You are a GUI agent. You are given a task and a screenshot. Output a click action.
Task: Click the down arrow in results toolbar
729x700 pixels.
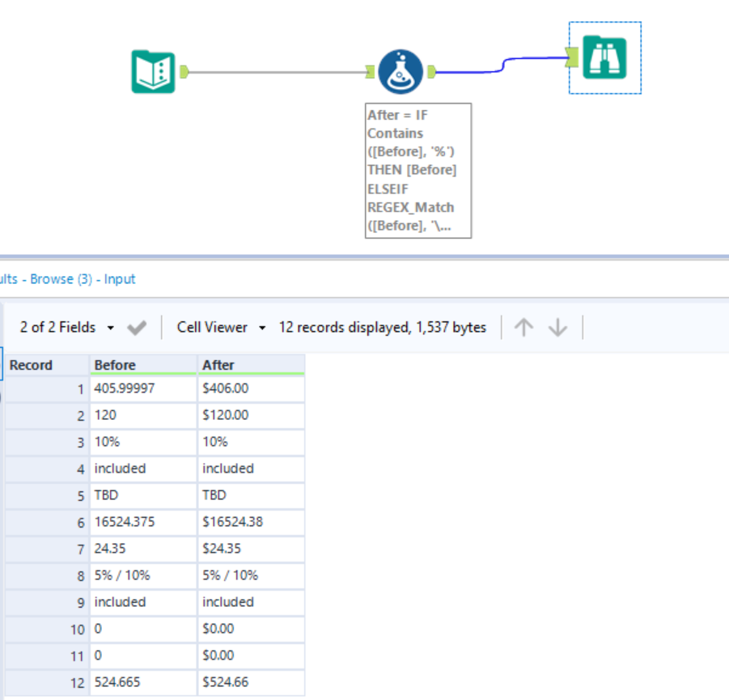pyautogui.click(x=557, y=328)
